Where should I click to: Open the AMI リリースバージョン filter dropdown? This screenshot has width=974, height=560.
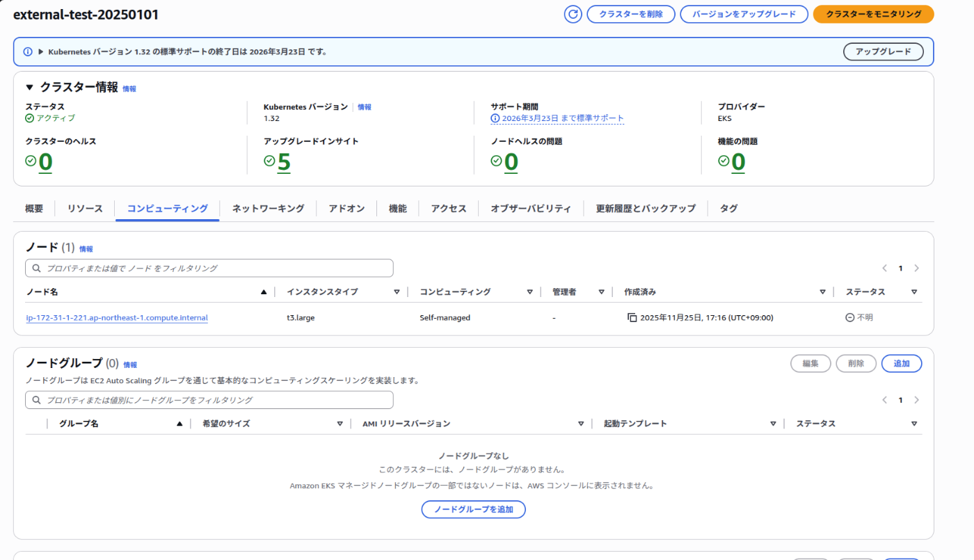tap(581, 423)
